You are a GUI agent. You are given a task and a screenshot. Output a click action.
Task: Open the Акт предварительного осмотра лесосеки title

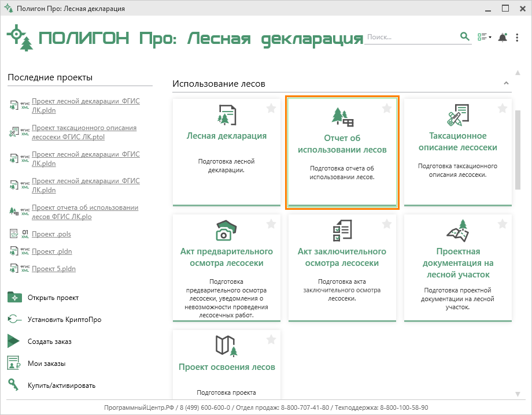[x=227, y=257]
